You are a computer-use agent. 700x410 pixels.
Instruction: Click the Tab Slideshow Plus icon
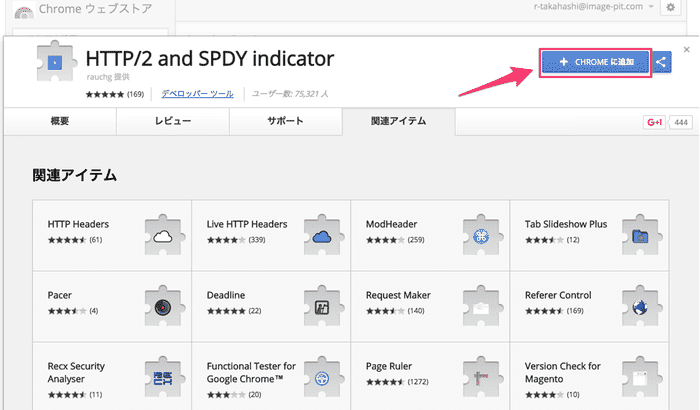pos(640,236)
